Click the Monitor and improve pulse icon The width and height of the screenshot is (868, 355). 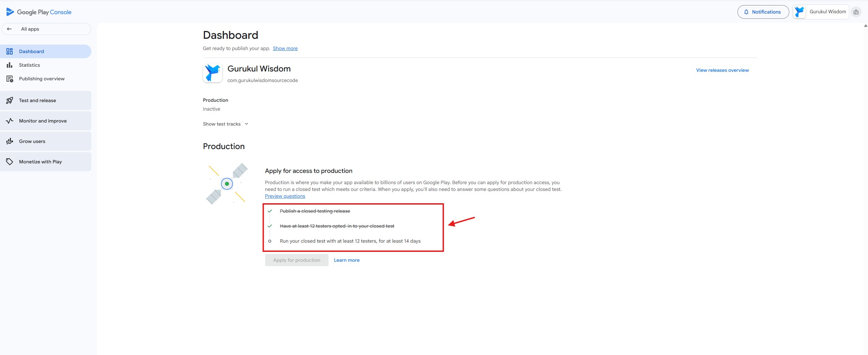coord(10,121)
